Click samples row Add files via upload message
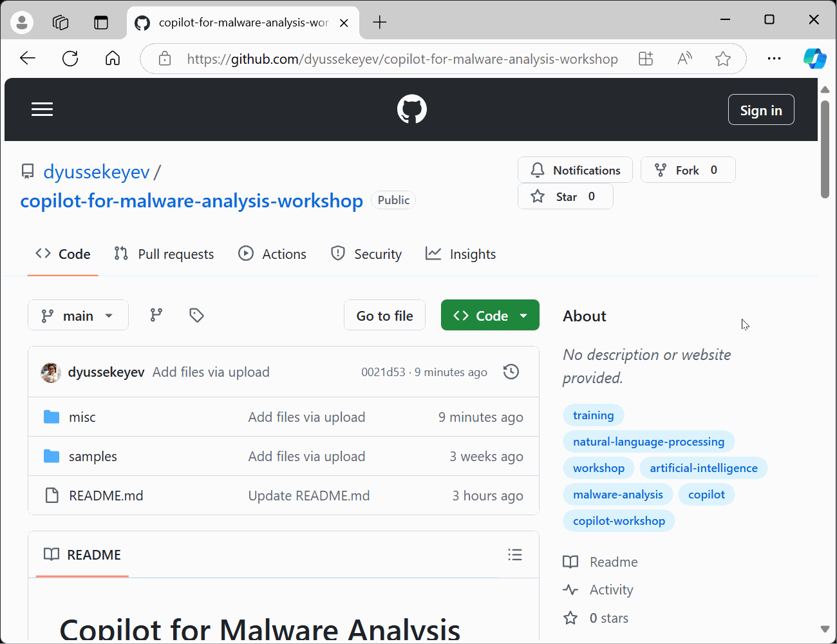837x644 pixels. [306, 457]
